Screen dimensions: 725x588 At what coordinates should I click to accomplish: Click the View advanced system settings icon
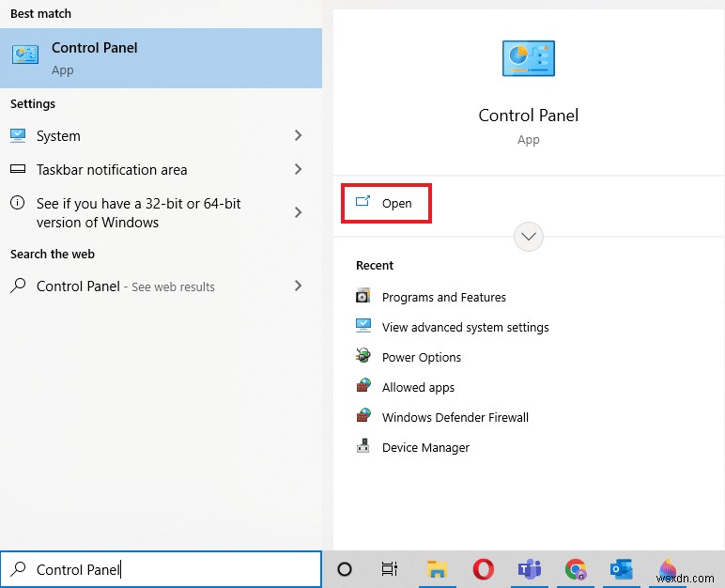[362, 325]
